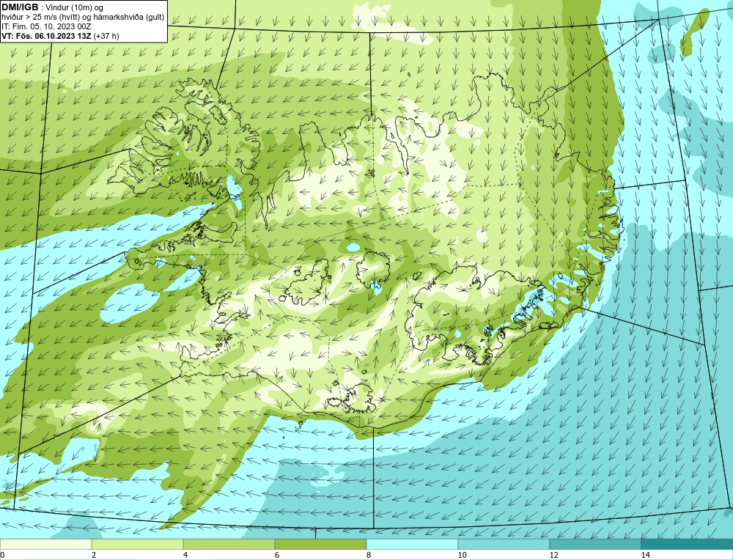Click the darkest teal legend swatch above 14
The image size is (733, 560).
tap(688, 544)
